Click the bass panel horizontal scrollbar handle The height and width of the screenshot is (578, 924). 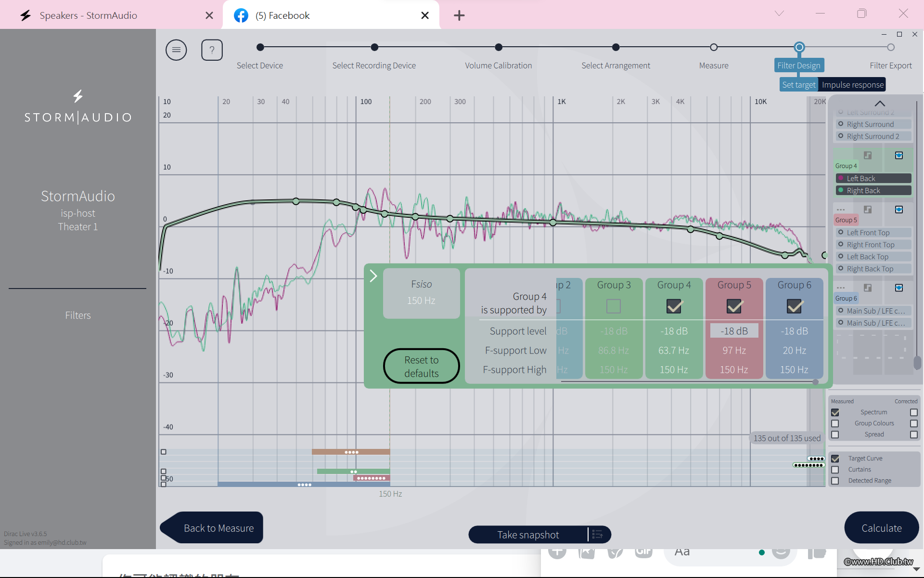[x=815, y=382]
